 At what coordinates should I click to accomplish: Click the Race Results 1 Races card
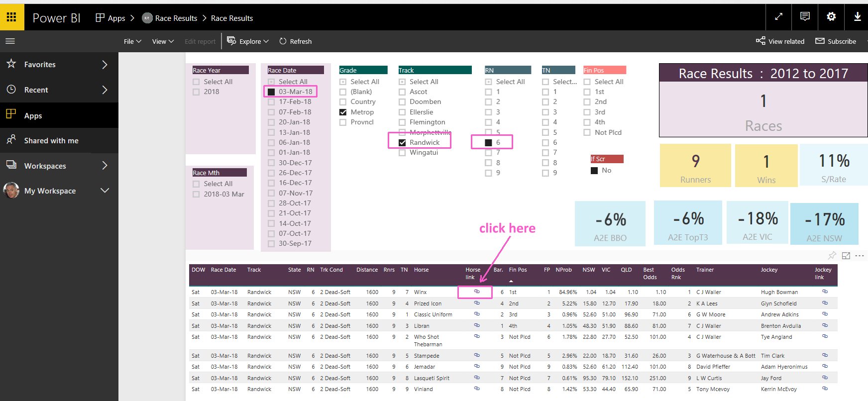(x=763, y=100)
